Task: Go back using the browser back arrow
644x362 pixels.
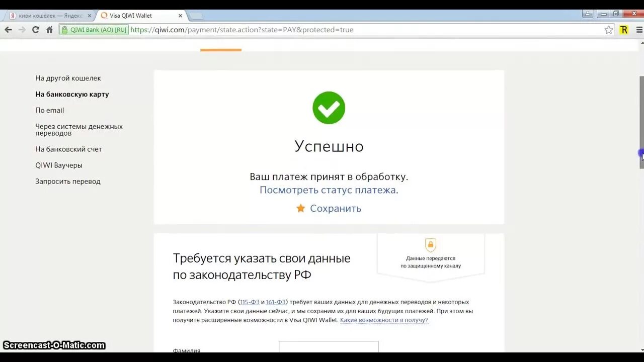Action: [x=8, y=30]
